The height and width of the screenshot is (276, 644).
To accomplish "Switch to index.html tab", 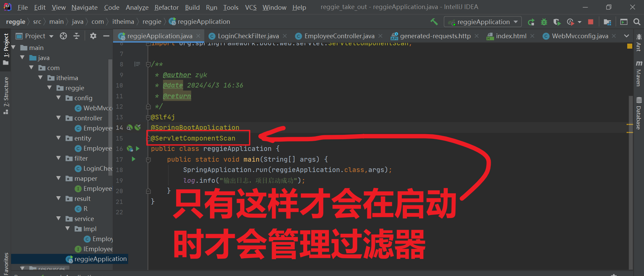I will pos(511,36).
